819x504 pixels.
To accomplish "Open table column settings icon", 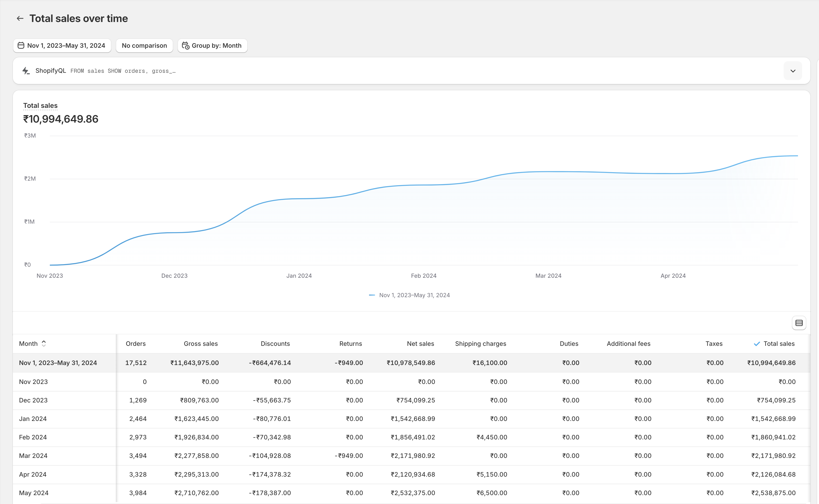I will (x=799, y=323).
